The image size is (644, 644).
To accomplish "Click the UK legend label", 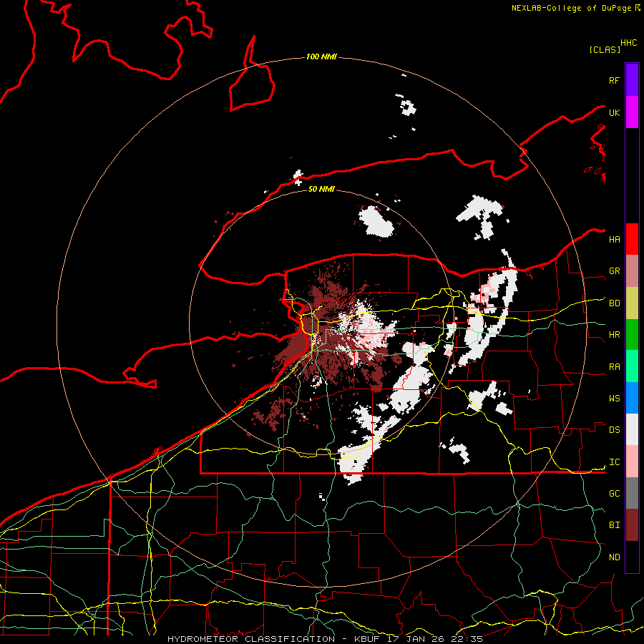I will point(614,112).
